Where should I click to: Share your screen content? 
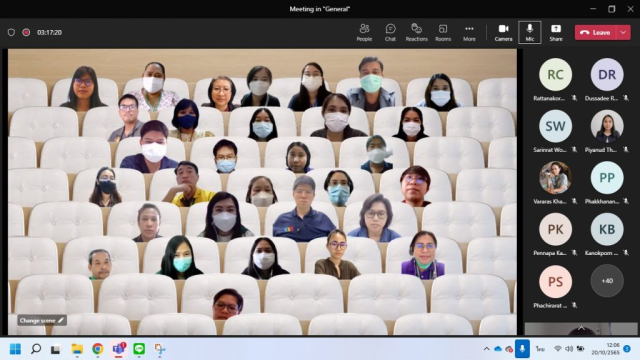556,33
